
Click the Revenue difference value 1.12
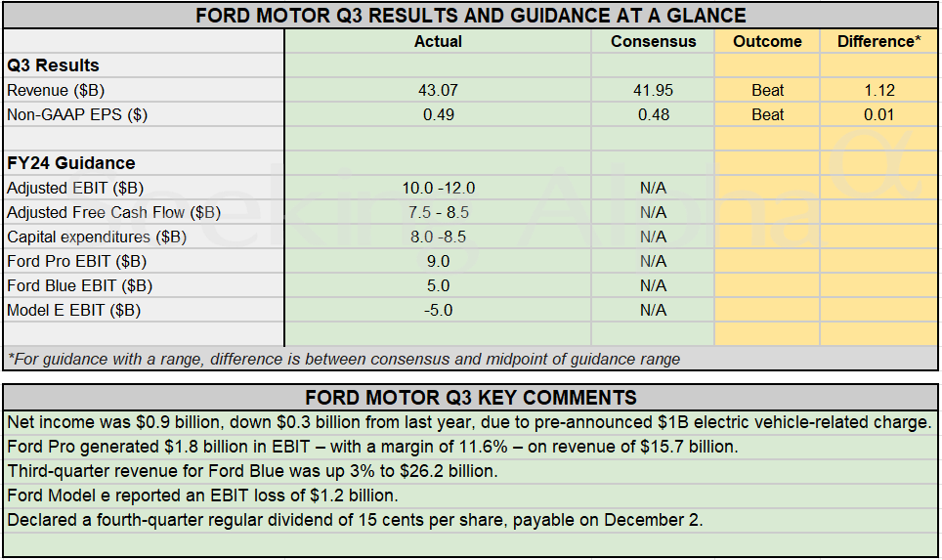coord(878,90)
